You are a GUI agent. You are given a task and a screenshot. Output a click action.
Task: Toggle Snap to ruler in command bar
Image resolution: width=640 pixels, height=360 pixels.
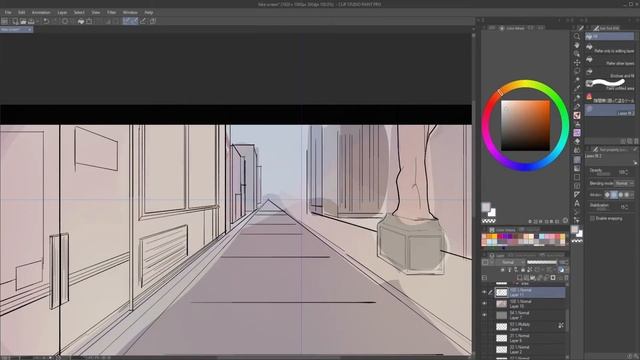(x=127, y=21)
